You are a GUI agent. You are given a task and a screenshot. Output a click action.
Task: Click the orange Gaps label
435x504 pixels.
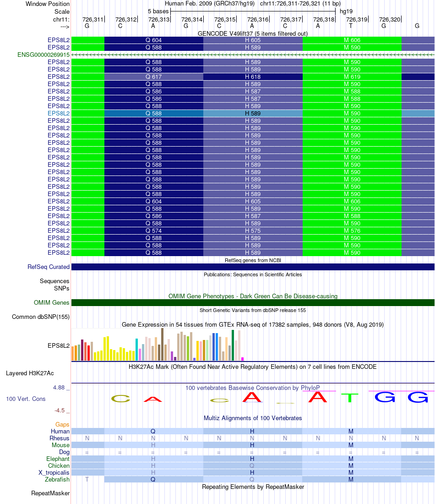[62, 424]
